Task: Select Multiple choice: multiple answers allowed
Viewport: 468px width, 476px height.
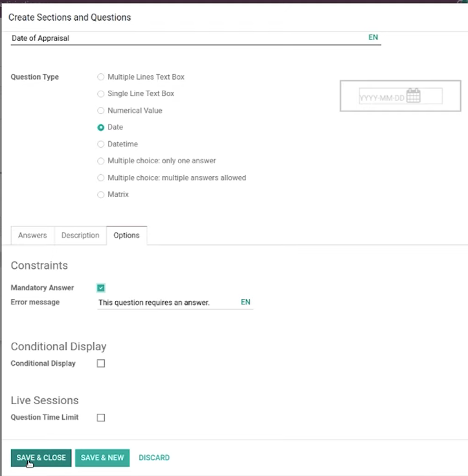Action: 101,177
